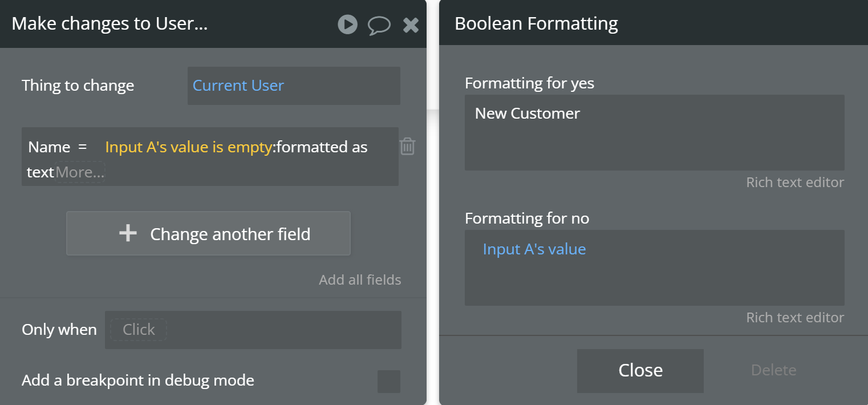Edit the Formatting for yes text box

tap(654, 132)
